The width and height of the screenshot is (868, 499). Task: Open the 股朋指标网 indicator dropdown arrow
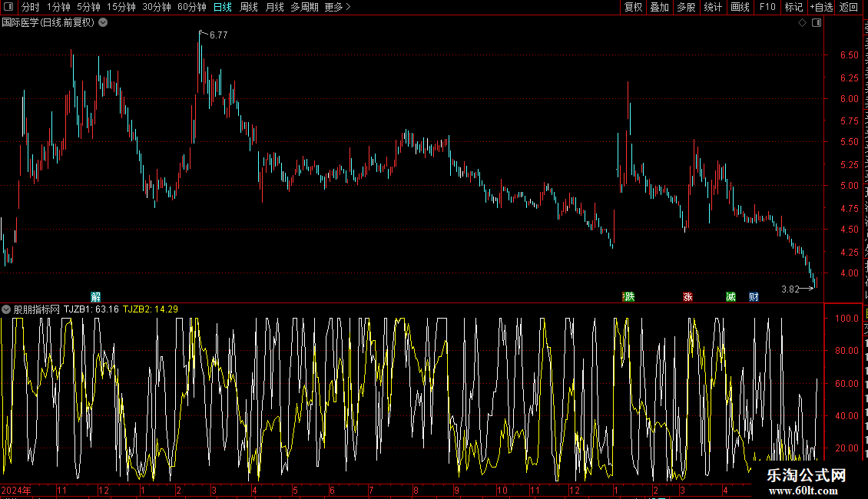[6, 309]
